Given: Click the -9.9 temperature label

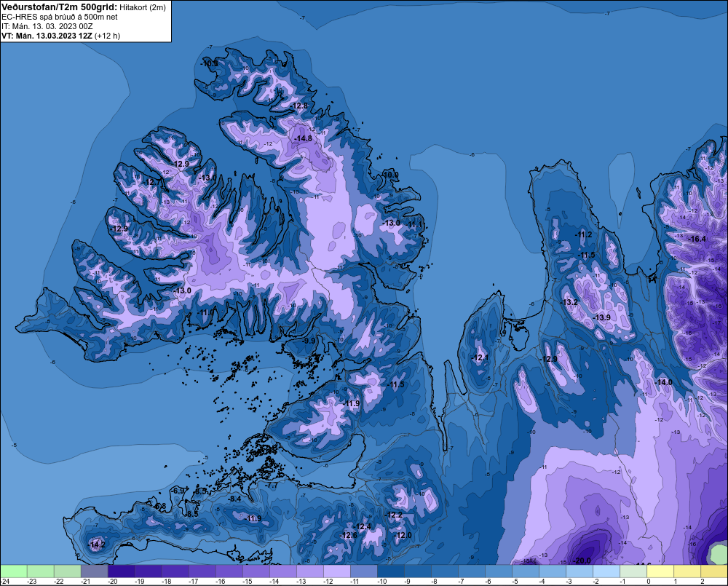Looking at the screenshot, I should pyautogui.click(x=309, y=341).
